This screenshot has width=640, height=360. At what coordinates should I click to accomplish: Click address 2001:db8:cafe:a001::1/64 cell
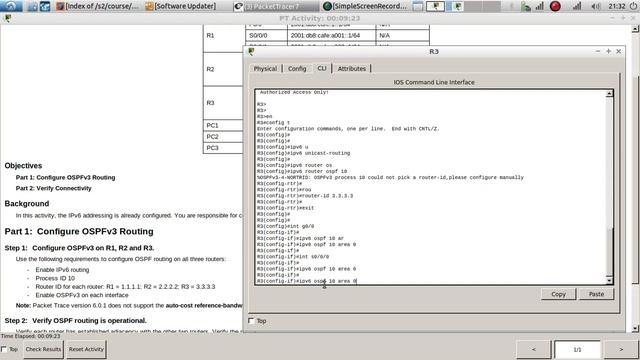click(331, 36)
